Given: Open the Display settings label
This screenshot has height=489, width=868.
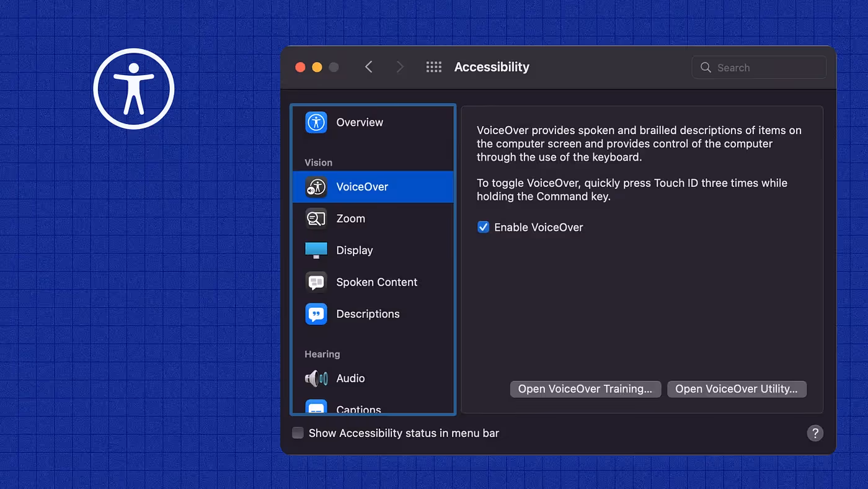Looking at the screenshot, I should pos(355,250).
